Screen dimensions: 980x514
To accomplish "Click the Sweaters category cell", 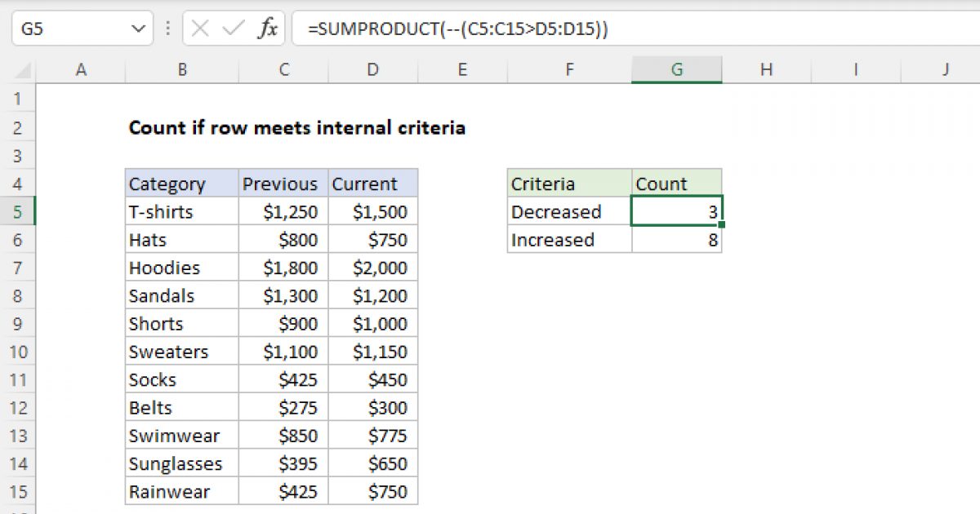I will pyautogui.click(x=169, y=351).
